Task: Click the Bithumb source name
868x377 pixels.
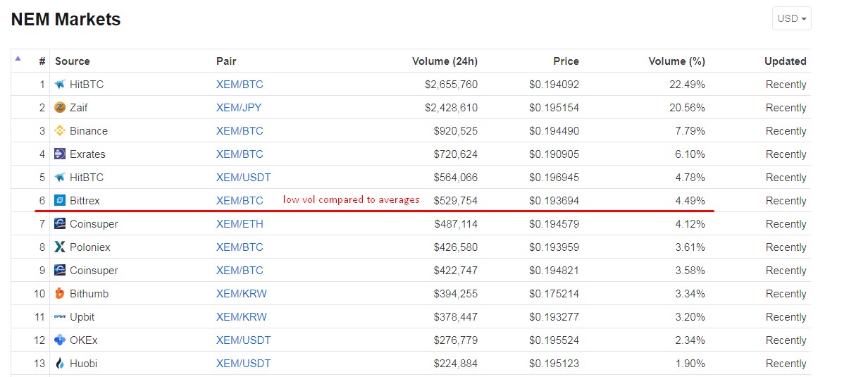Action: 89,294
